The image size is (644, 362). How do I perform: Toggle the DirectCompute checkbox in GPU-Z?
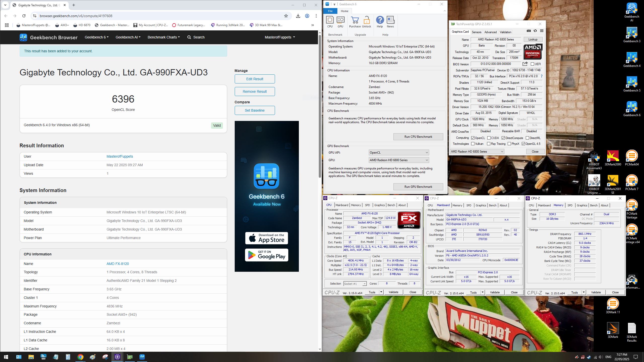point(503,138)
